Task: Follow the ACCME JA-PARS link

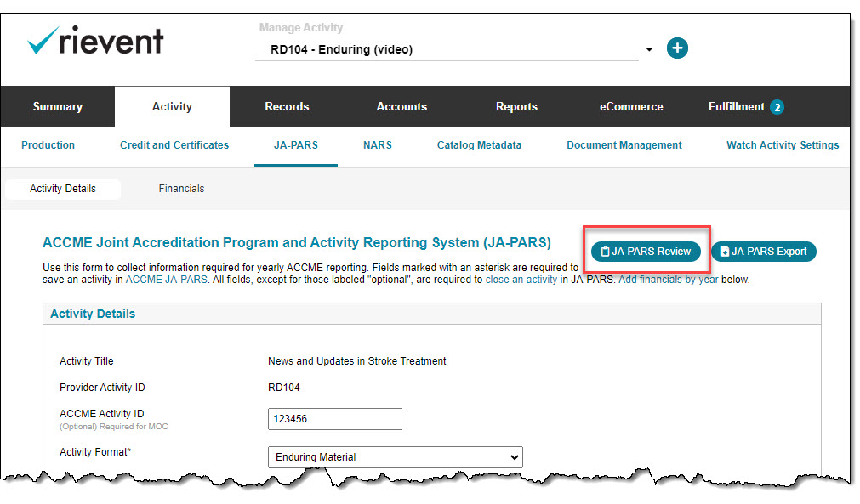Action: tap(166, 280)
